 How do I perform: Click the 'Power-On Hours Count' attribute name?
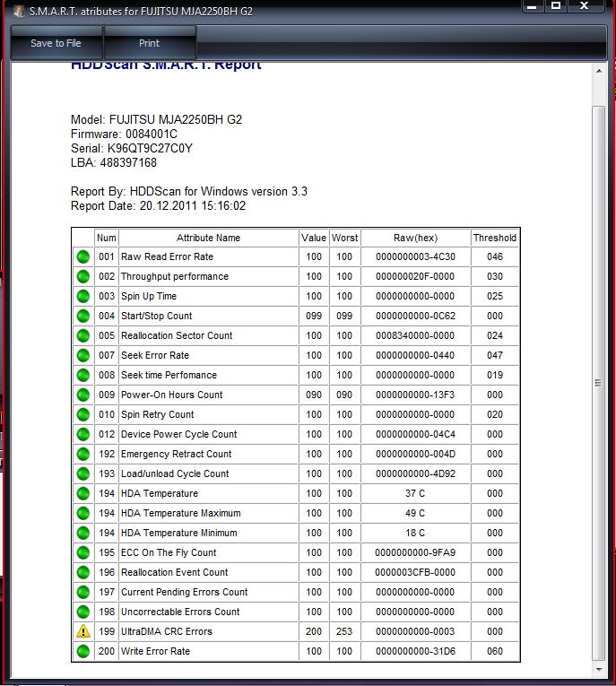click(172, 395)
